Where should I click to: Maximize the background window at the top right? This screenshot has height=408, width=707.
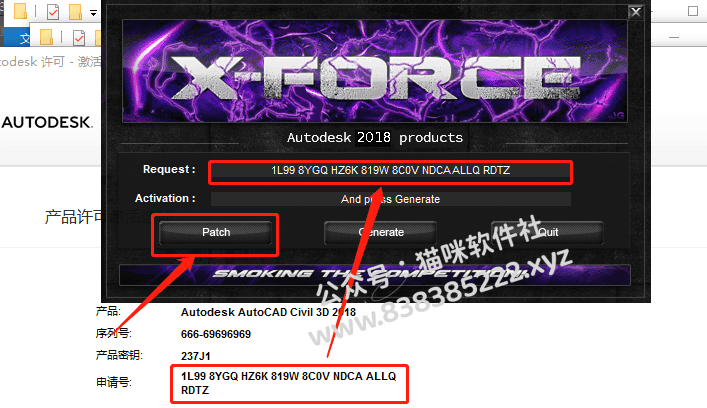pyautogui.click(x=693, y=11)
